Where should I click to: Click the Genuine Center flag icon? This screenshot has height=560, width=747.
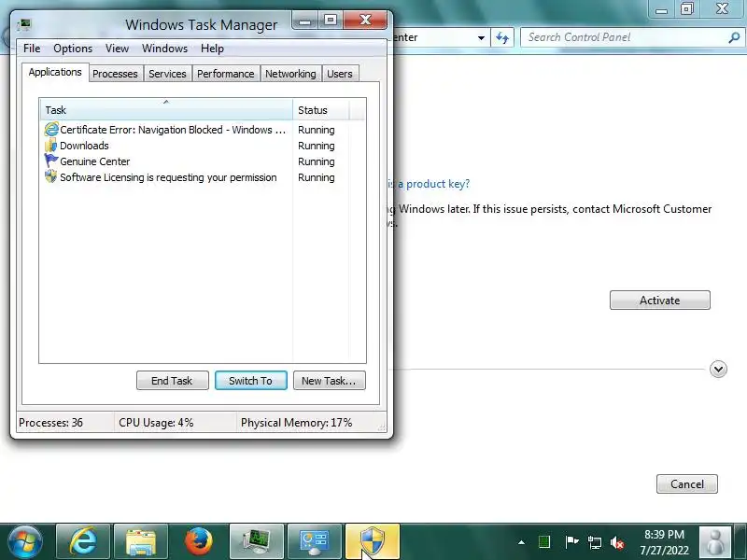point(50,161)
